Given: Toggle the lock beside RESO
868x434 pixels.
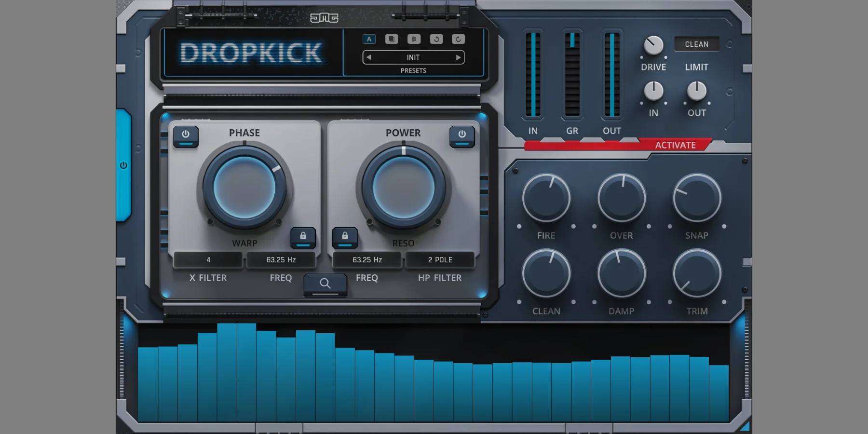Looking at the screenshot, I should [345, 236].
